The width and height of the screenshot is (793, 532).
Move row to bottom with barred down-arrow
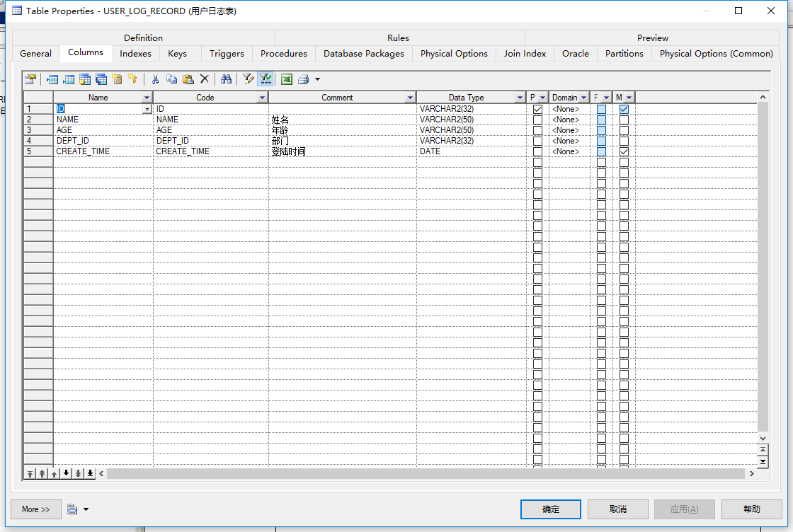point(90,473)
